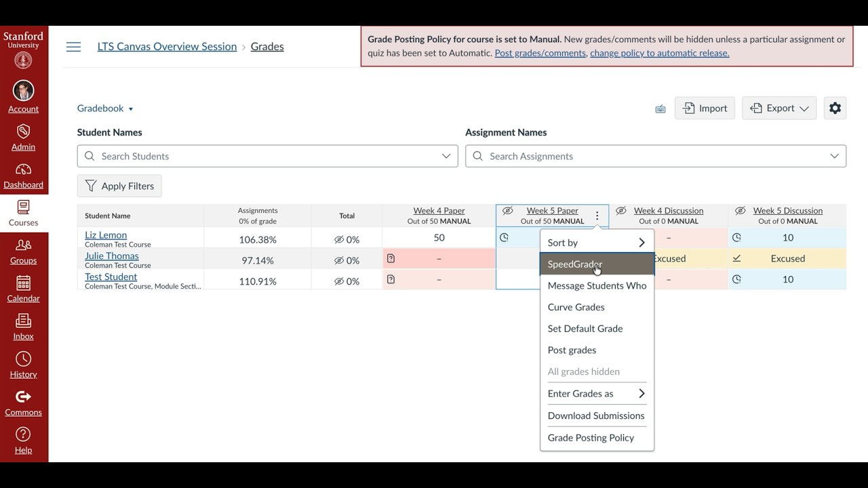Click the Student Name column header

tap(140, 216)
